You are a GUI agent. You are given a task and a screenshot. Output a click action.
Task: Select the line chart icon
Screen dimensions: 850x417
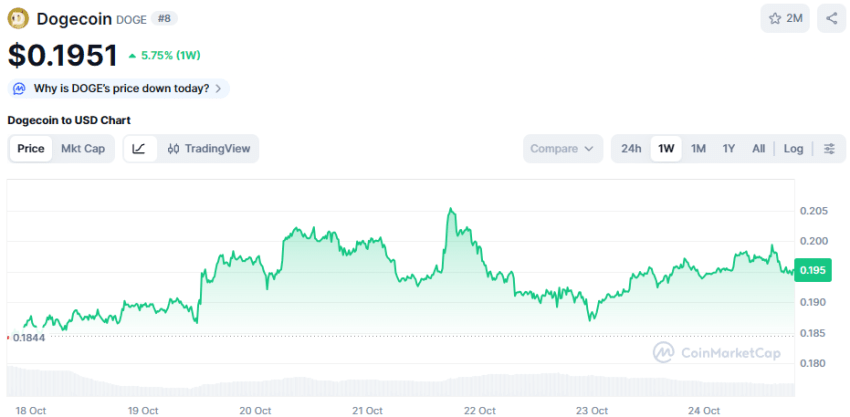click(x=140, y=149)
